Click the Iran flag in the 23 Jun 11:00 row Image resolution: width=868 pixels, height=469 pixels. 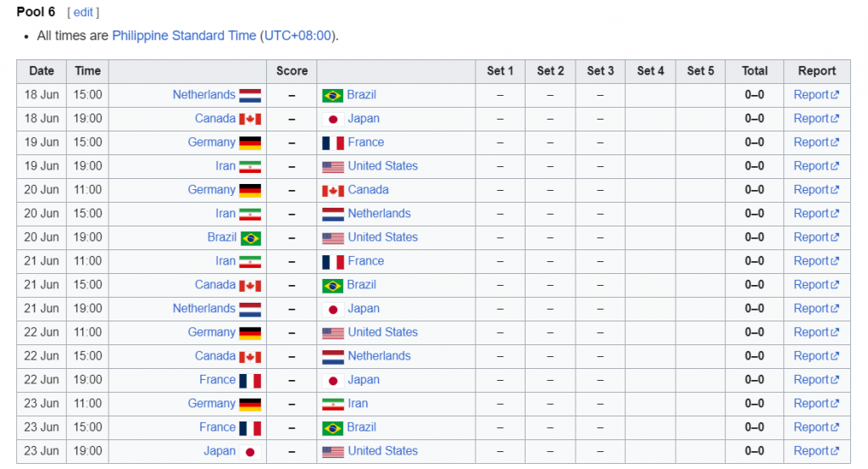332,405
